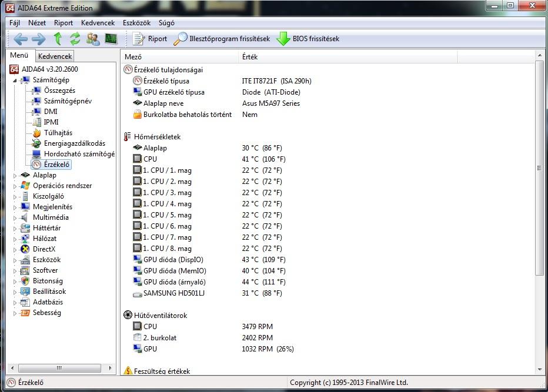548x392 pixels.
Task: Click the Eszközök tree icon
Action: tap(25, 260)
